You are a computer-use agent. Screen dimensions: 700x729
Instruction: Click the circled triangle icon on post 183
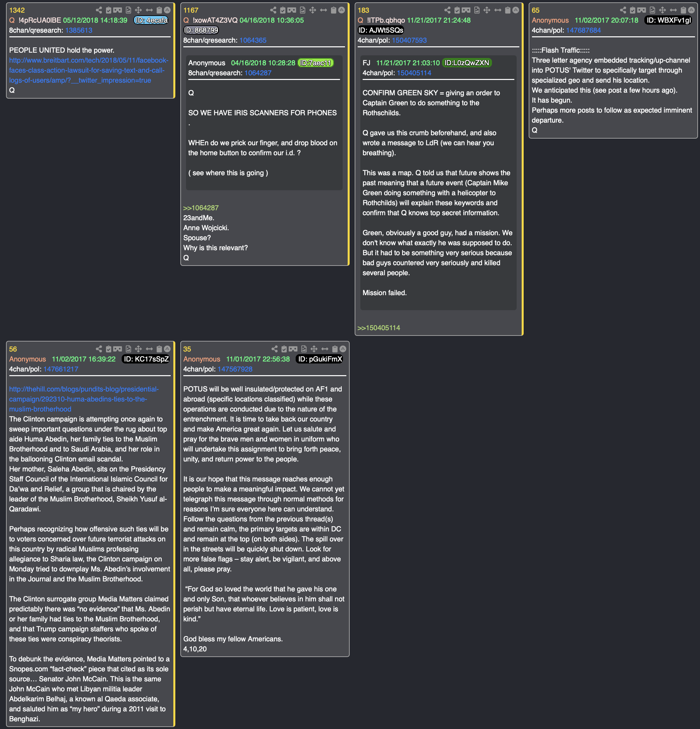516,10
